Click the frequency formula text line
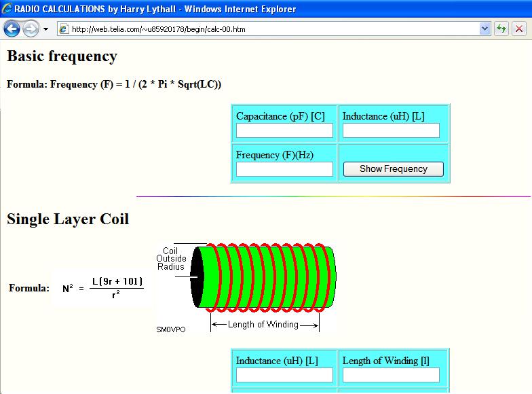Viewport: 532px width, 394px height. click(114, 84)
